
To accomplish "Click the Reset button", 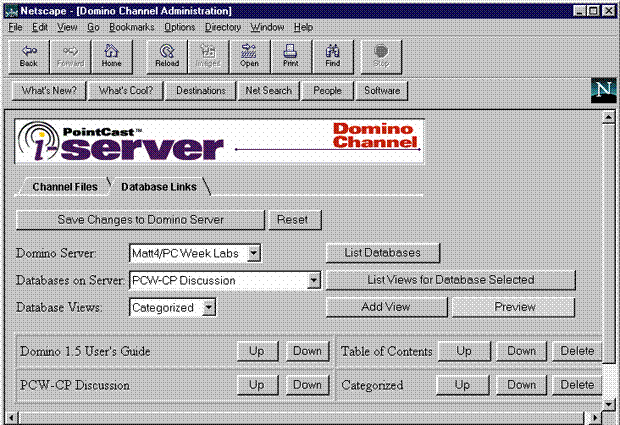I will 295,220.
